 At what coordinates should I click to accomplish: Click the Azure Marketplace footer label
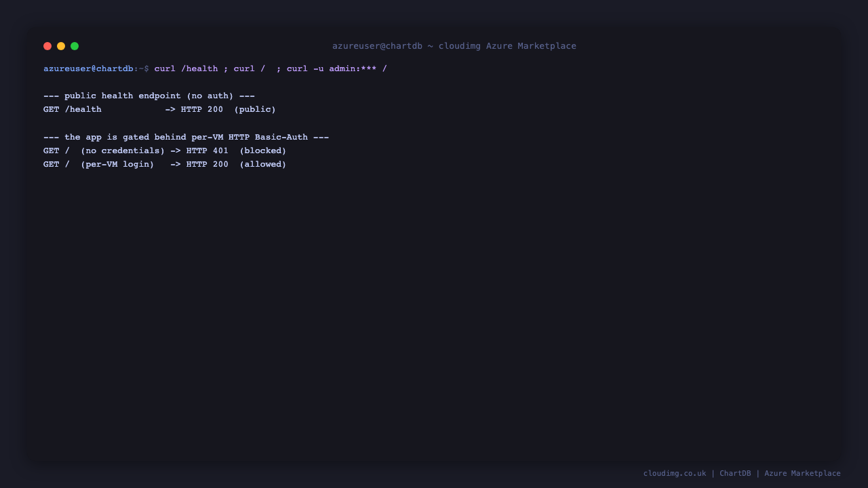click(802, 474)
